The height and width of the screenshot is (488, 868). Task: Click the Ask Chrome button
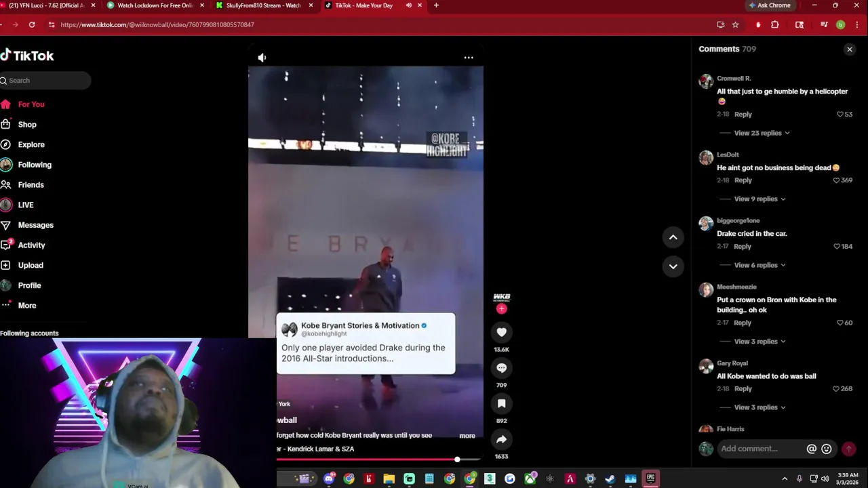[x=769, y=5]
